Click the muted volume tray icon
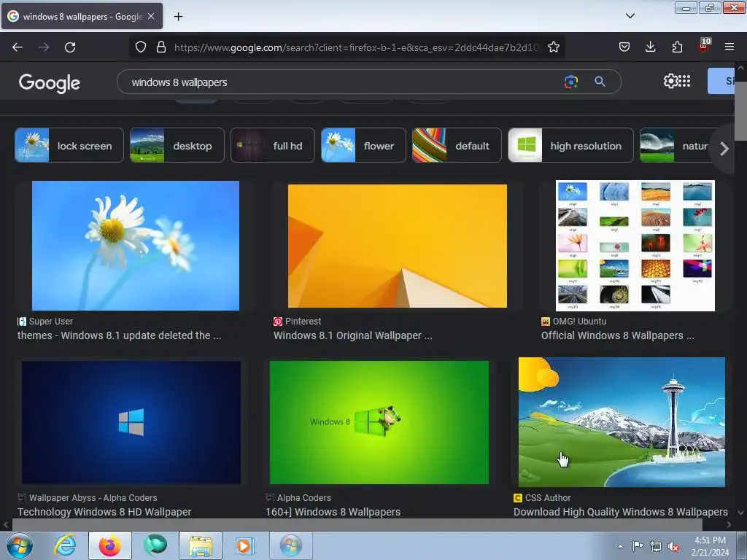This screenshot has height=560, width=747. [x=673, y=546]
